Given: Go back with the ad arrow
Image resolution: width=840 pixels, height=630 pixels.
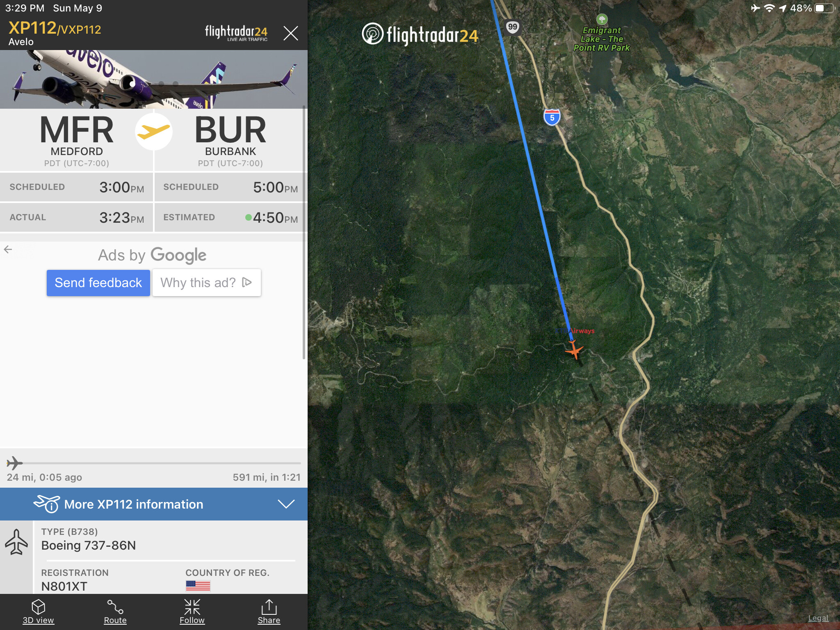Looking at the screenshot, I should (8, 249).
